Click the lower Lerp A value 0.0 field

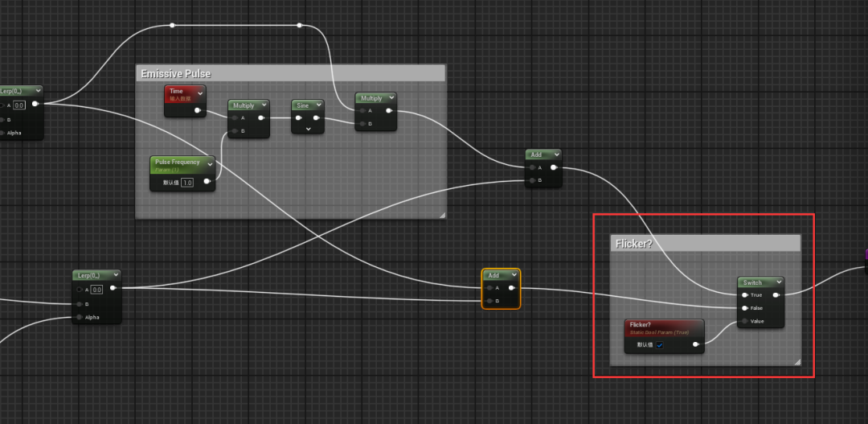[x=96, y=289]
